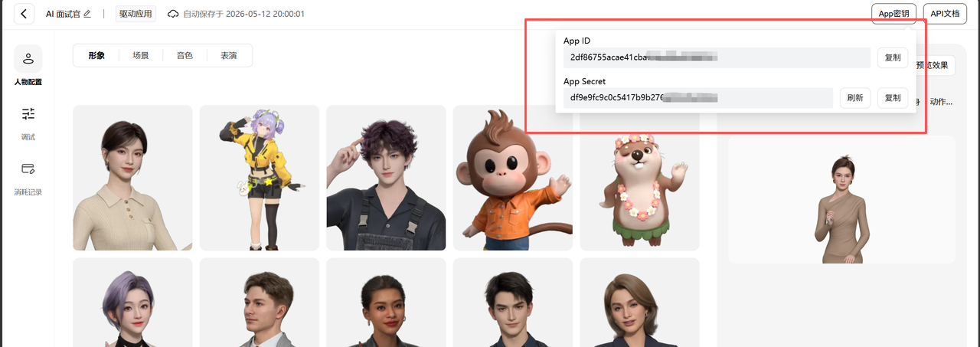
Task: Select the 动作... tab in preview panel
Action: 941,102
